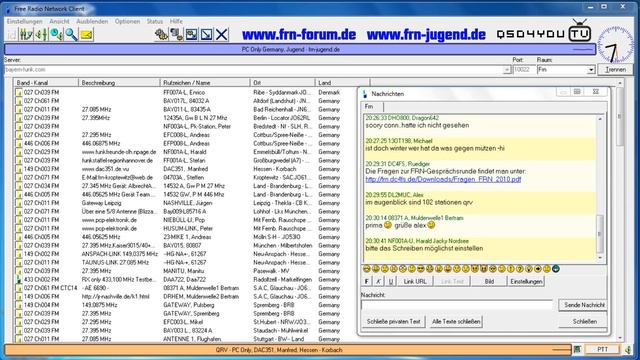Click the audio level meter toolbar icon
The width and height of the screenshot is (640, 360).
click(42, 35)
